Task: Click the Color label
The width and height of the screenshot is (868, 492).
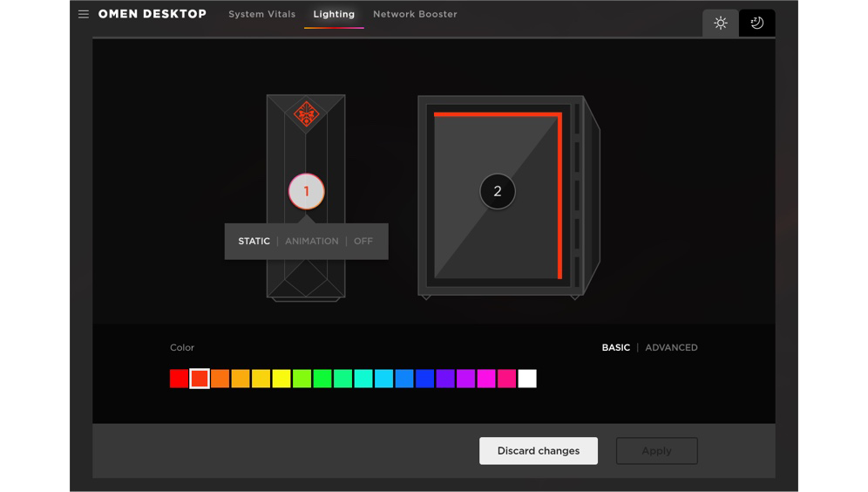Action: (182, 347)
